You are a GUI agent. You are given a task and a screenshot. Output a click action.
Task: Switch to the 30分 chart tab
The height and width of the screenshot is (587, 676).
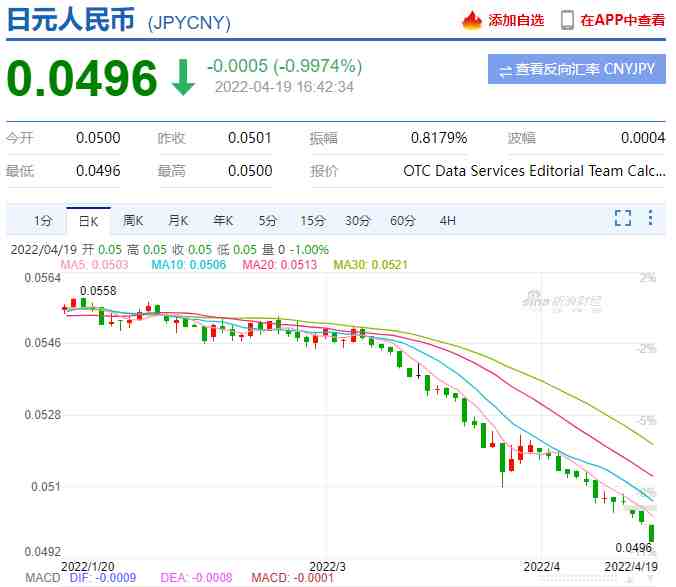click(x=357, y=221)
